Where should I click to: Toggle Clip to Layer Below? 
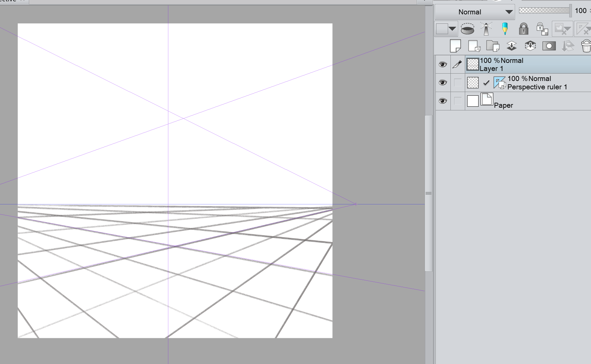coord(468,29)
